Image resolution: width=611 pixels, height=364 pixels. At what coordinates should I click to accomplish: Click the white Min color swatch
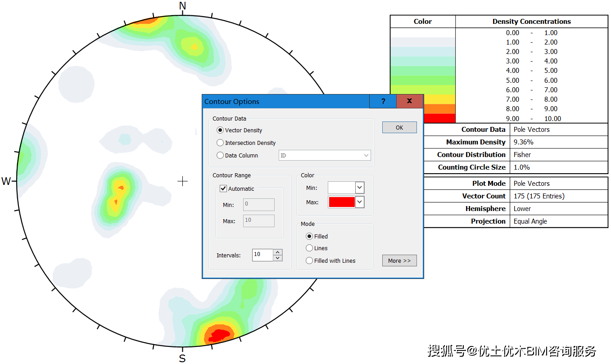click(x=342, y=188)
